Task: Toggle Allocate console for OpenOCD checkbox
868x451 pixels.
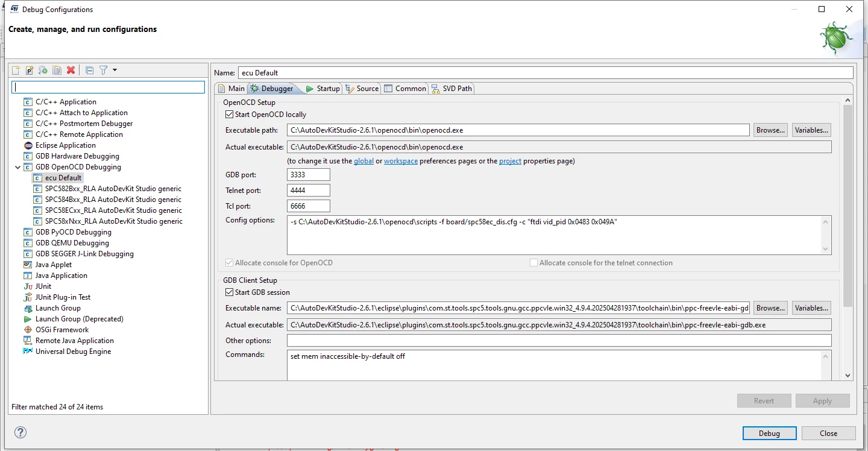Action: coord(229,263)
